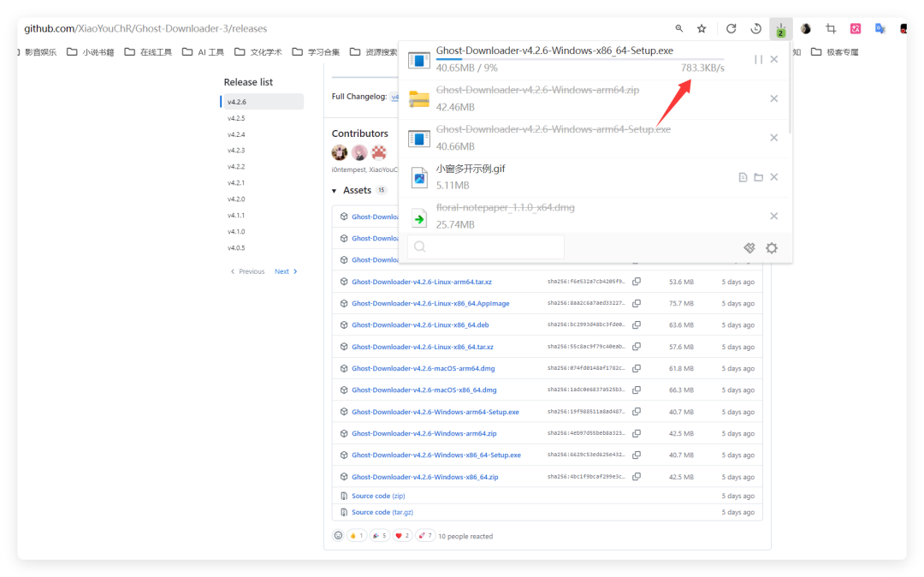This screenshot has width=924, height=577.
Task: Remove the floral-notepaper dmg download entry
Action: click(774, 216)
